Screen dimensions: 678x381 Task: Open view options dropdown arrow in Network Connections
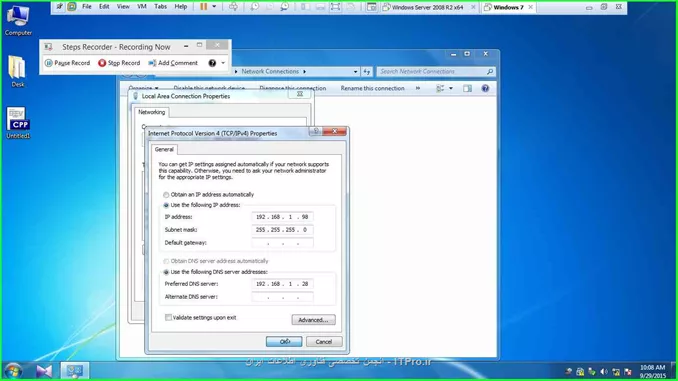(451, 88)
